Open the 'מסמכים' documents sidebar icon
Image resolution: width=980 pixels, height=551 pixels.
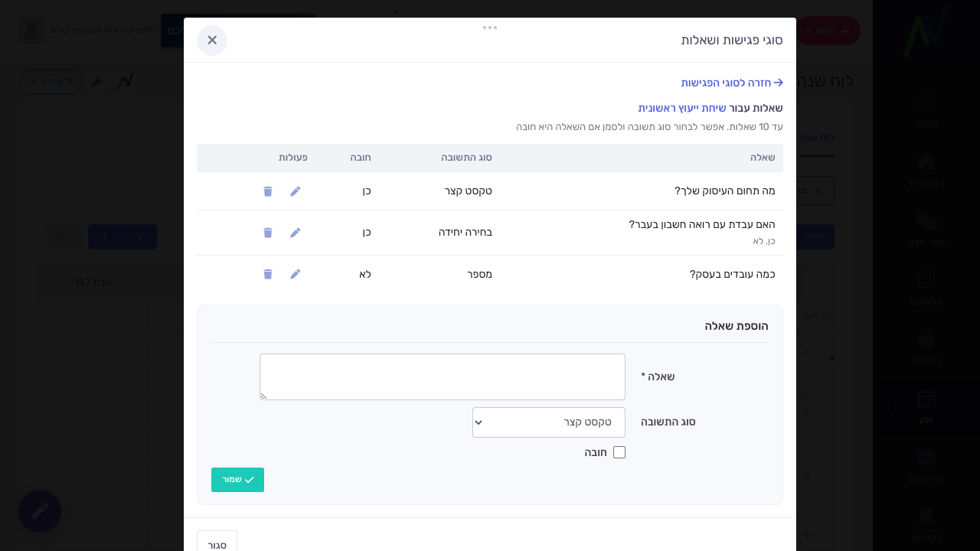(x=926, y=289)
